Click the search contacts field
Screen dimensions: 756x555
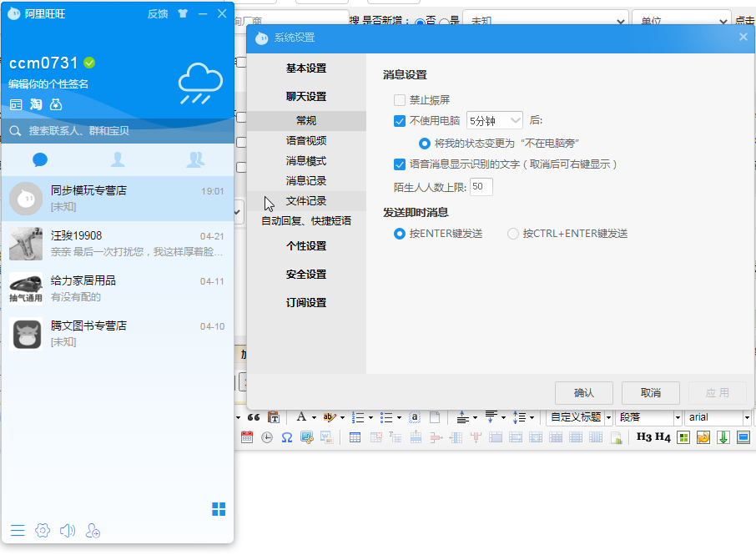[x=118, y=131]
